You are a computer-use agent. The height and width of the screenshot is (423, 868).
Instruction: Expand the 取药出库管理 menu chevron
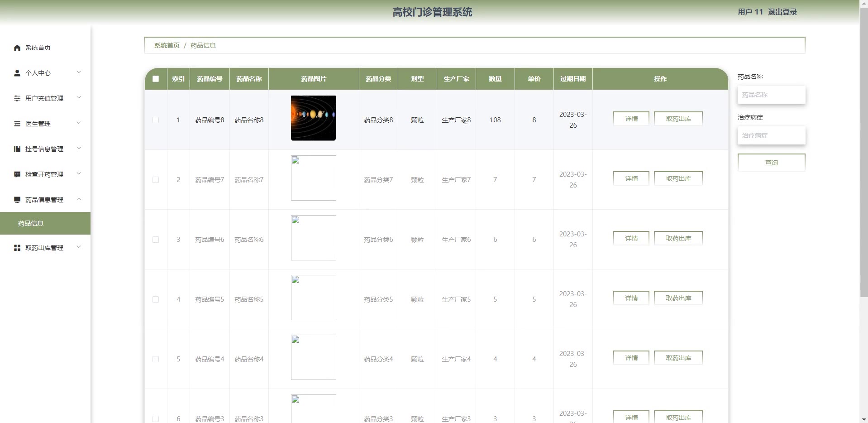79,247
